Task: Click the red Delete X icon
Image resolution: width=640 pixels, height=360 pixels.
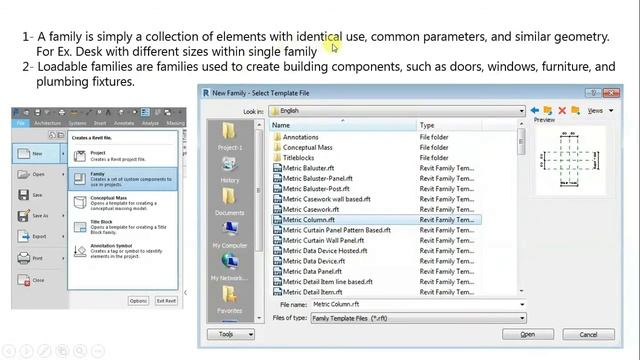Action: click(562, 110)
